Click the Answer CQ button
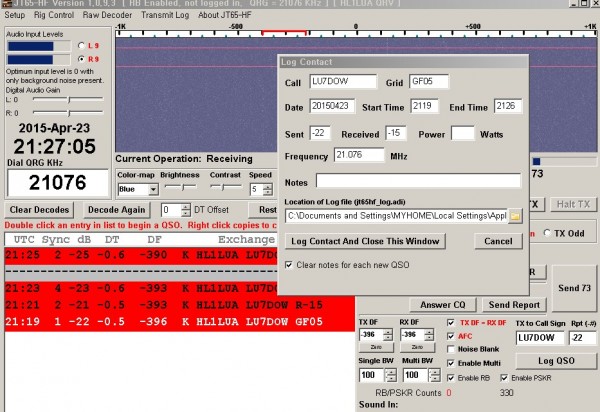Image resolution: width=600 pixels, height=412 pixels. pyautogui.click(x=443, y=305)
